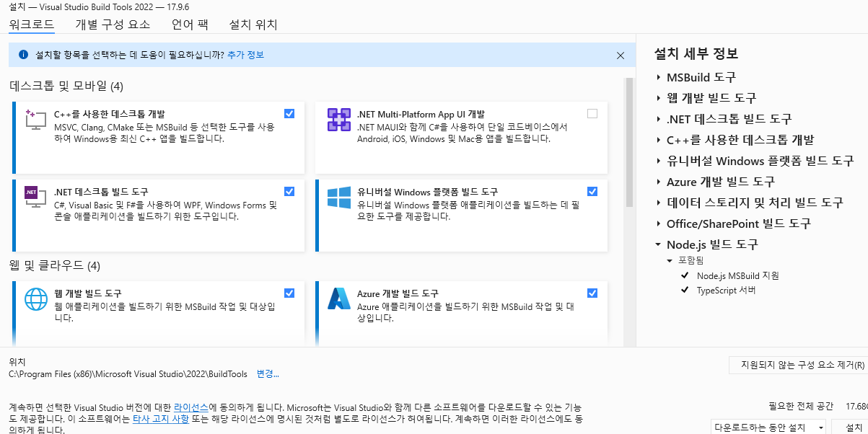The height and width of the screenshot is (434, 868).
Task: Open the 타사 고지 사항 link
Action: pos(161,418)
